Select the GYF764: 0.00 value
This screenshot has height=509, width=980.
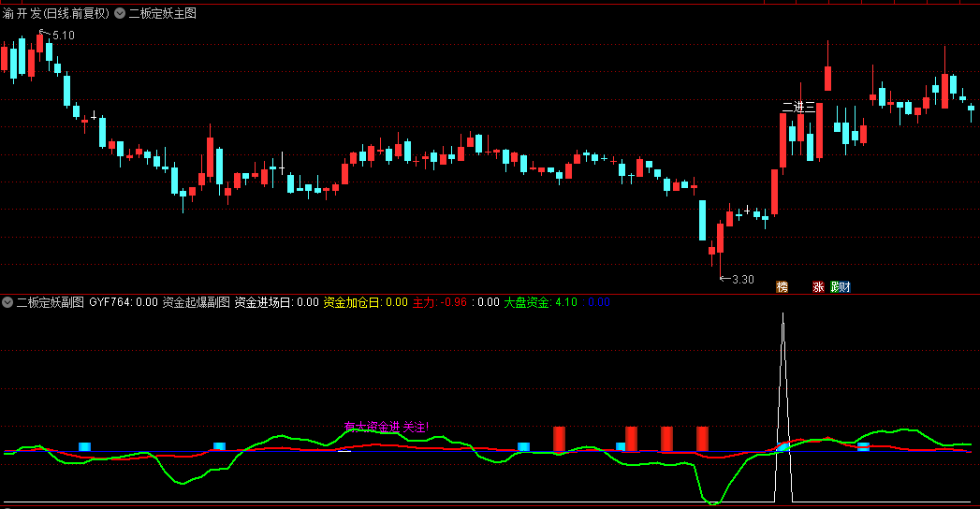[124, 302]
